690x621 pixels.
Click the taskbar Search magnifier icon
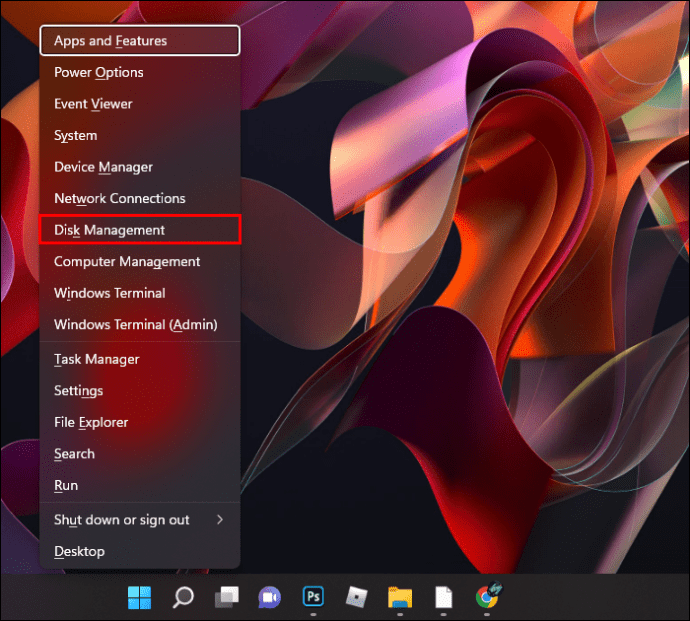[x=183, y=597]
